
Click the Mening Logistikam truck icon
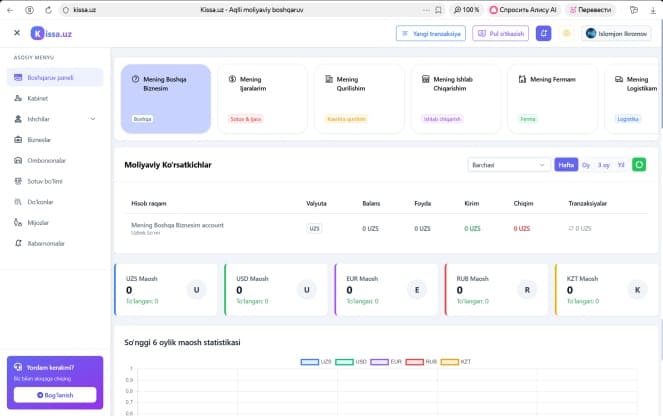click(619, 79)
